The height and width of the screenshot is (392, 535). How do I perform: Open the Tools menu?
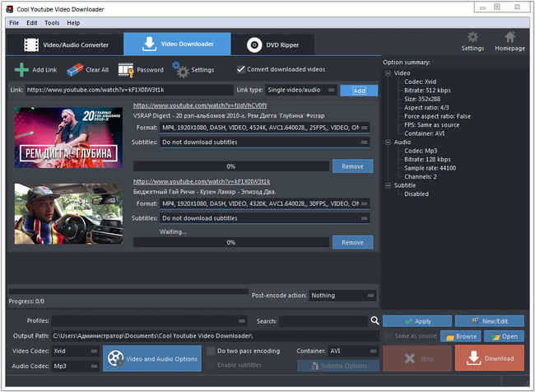point(52,22)
